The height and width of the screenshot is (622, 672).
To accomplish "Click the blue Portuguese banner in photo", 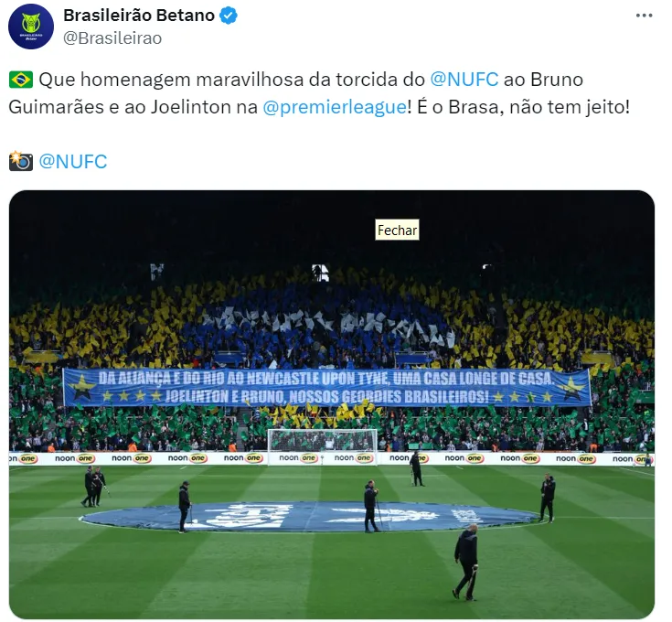I will point(327,388).
